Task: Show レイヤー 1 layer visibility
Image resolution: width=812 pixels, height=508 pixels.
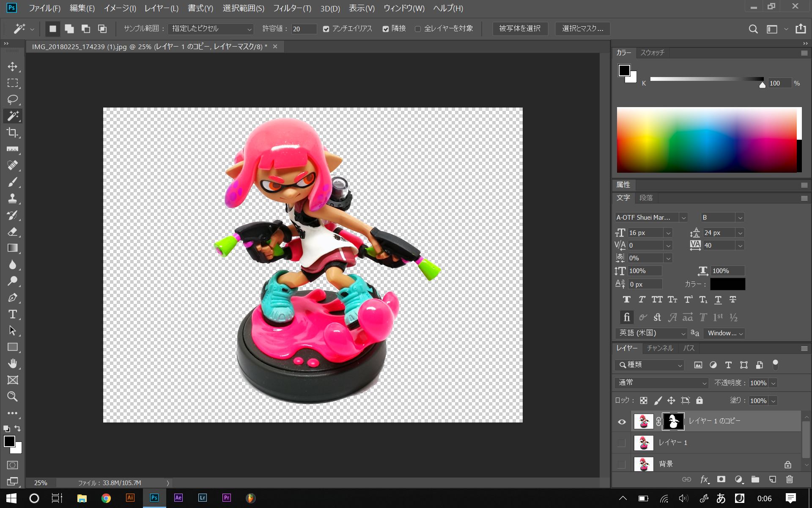Action: tap(622, 443)
